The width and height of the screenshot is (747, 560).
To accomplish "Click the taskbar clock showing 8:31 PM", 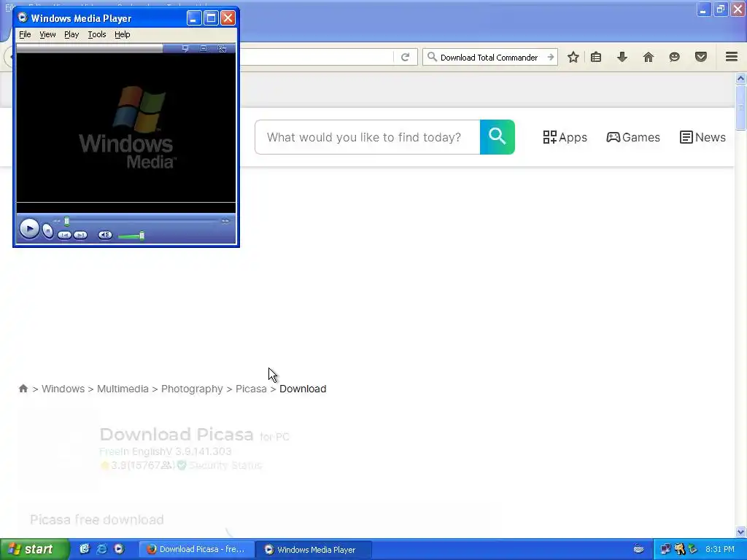I will coord(720,549).
